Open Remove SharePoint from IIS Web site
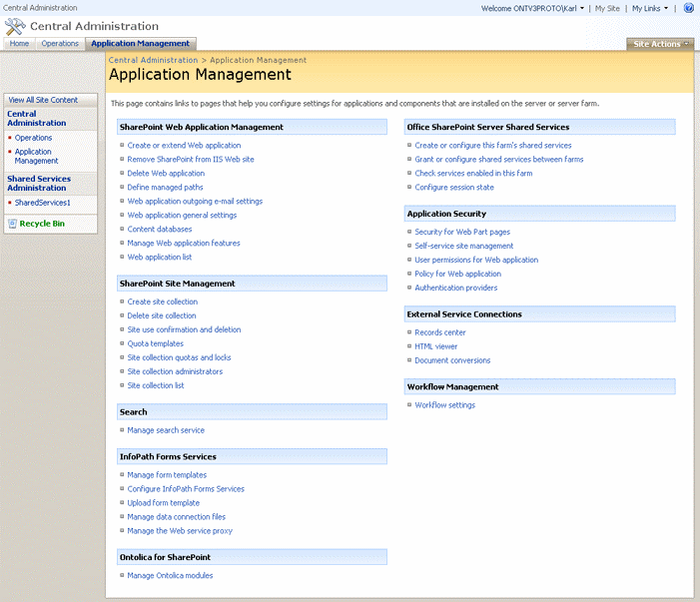Viewport: 700px width, 602px height. click(x=191, y=160)
